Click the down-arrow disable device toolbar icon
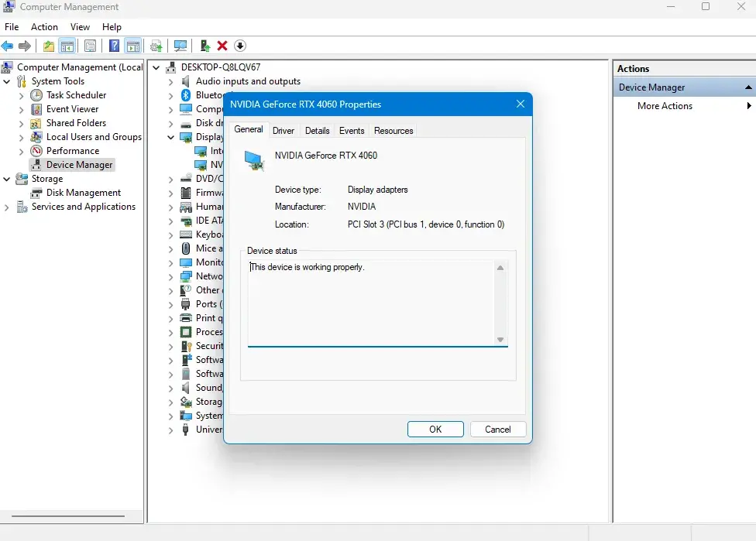The height and width of the screenshot is (541, 756). click(x=240, y=46)
